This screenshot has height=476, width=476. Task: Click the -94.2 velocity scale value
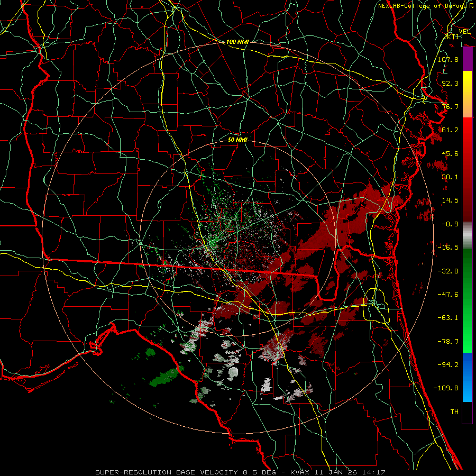click(448, 364)
